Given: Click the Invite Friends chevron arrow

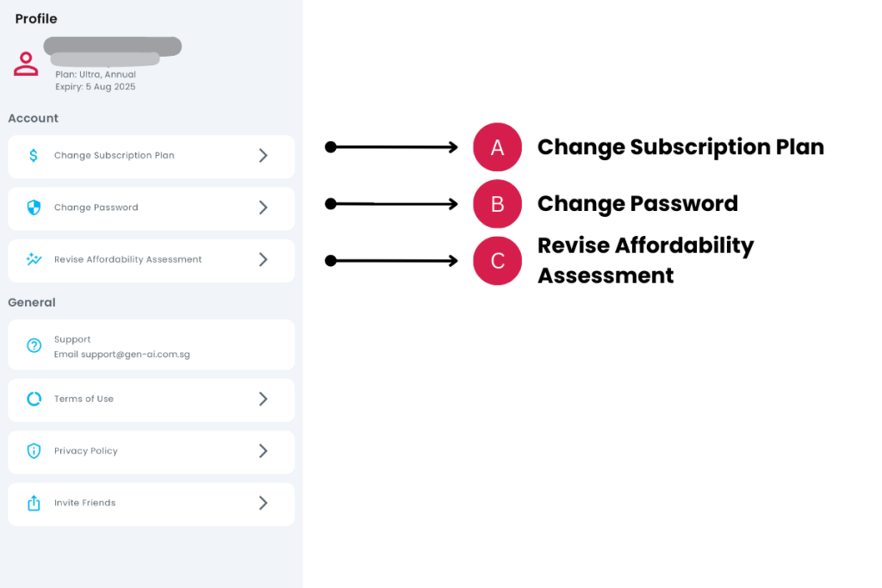Looking at the screenshot, I should tap(264, 503).
